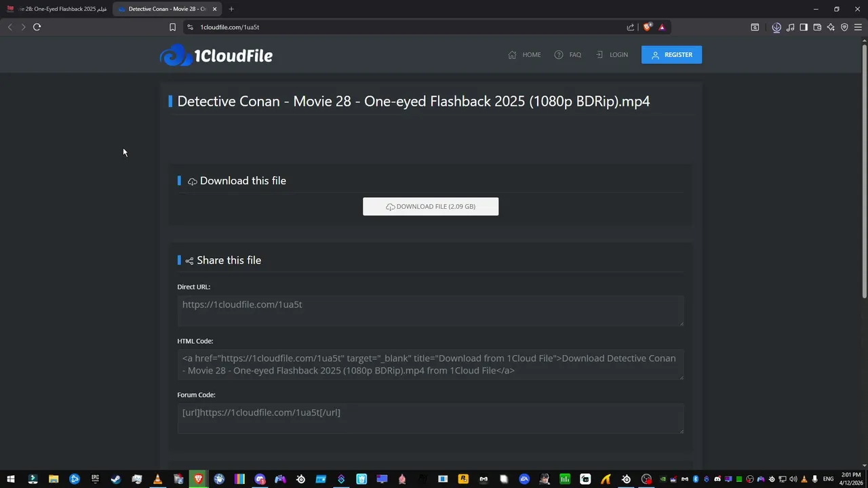Switch to the One-Eyed Flashback 2025 tab
The height and width of the screenshot is (488, 868).
[x=56, y=9]
